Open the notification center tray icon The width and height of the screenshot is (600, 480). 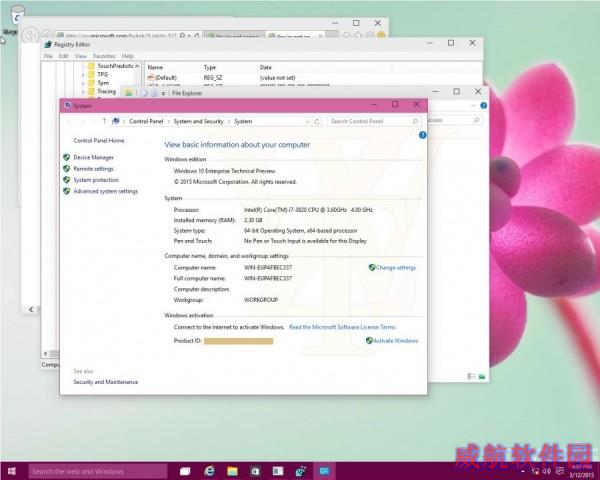click(560, 471)
